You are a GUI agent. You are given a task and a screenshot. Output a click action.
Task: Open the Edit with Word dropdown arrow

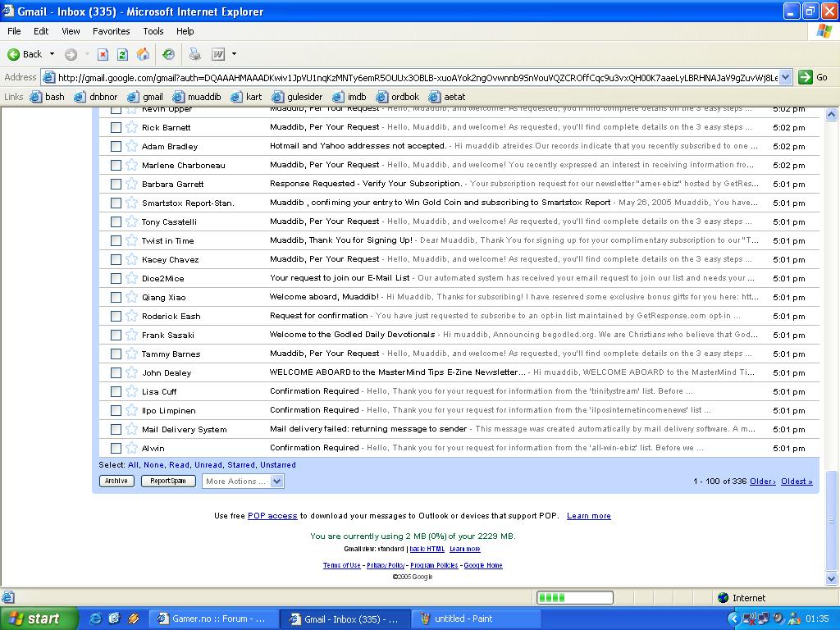tap(234, 54)
